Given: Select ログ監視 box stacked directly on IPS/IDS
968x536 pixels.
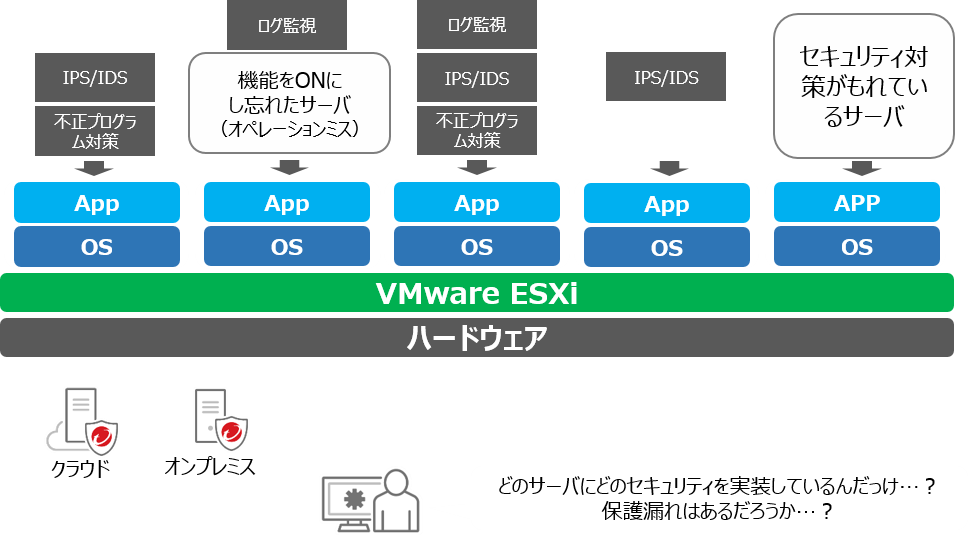Looking at the screenshot, I should [x=477, y=24].
